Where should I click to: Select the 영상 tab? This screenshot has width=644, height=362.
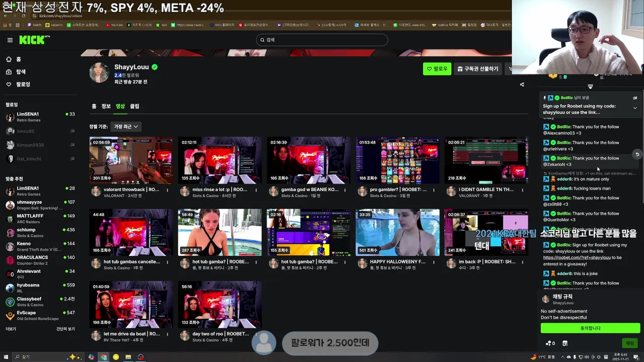click(x=120, y=106)
